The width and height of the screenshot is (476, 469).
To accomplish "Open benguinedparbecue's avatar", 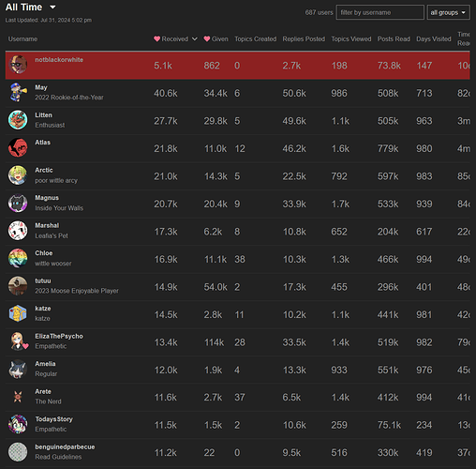I will pos(18,452).
